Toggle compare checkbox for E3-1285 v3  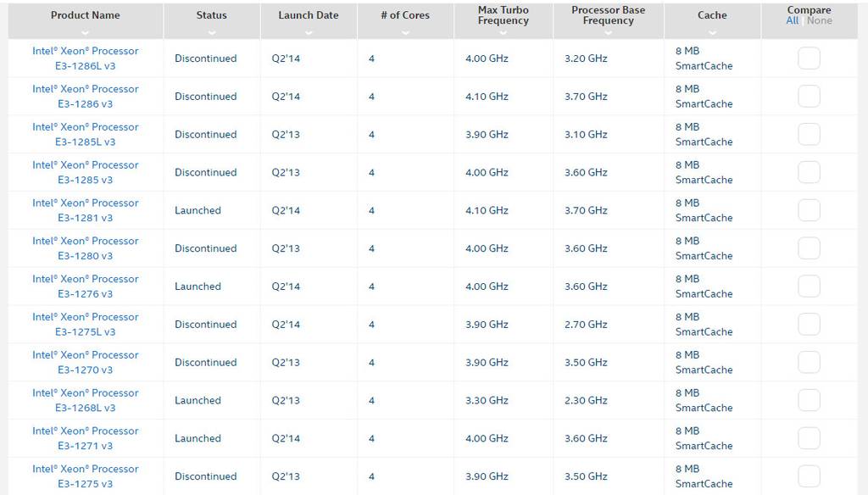point(809,172)
